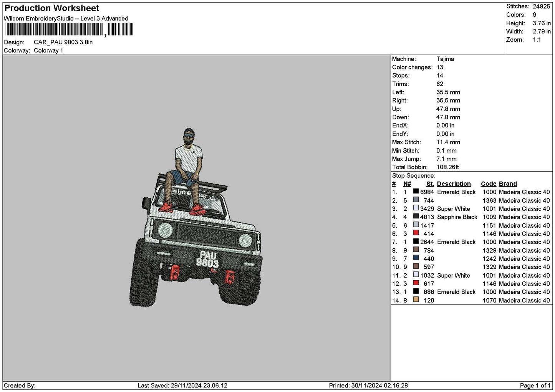Viewport: 555px width, 392px height.
Task: Click 'Sapphire Black' description in row 4
Action: tap(457, 217)
